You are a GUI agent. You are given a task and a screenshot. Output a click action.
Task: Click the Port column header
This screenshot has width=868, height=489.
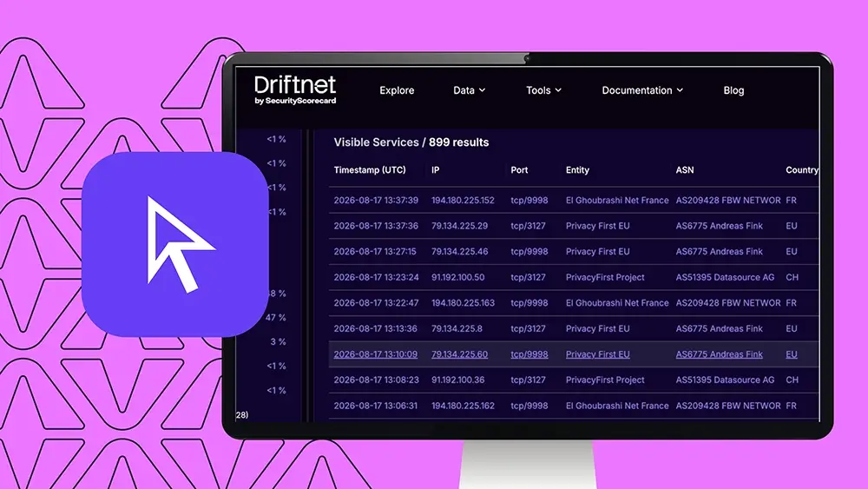tap(519, 170)
